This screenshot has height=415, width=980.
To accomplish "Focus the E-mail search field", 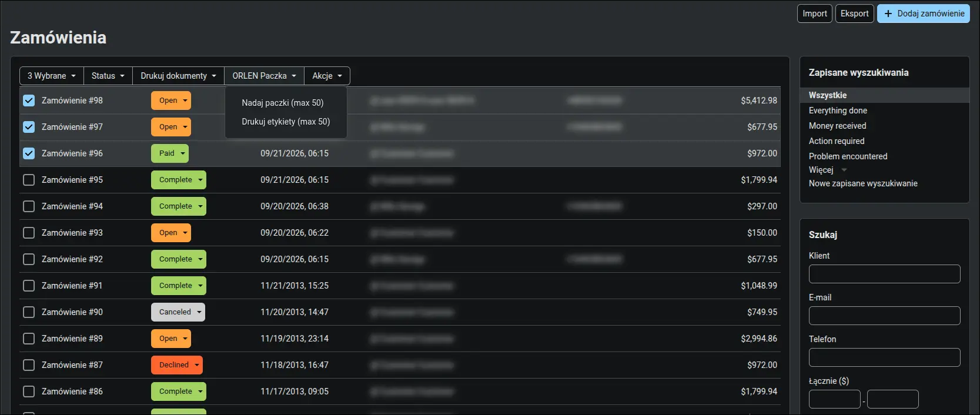I will point(885,316).
